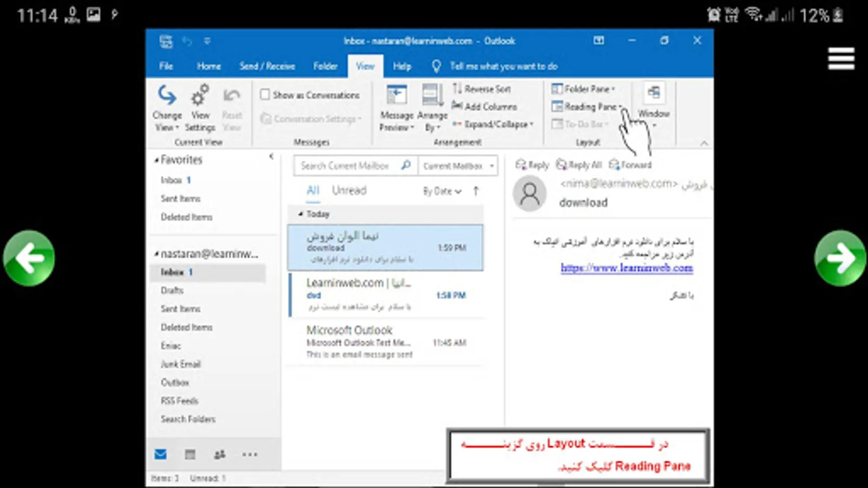Screen dimensions: 868x488
Task: Select Deleted Items under Favorites
Action: [x=187, y=217]
